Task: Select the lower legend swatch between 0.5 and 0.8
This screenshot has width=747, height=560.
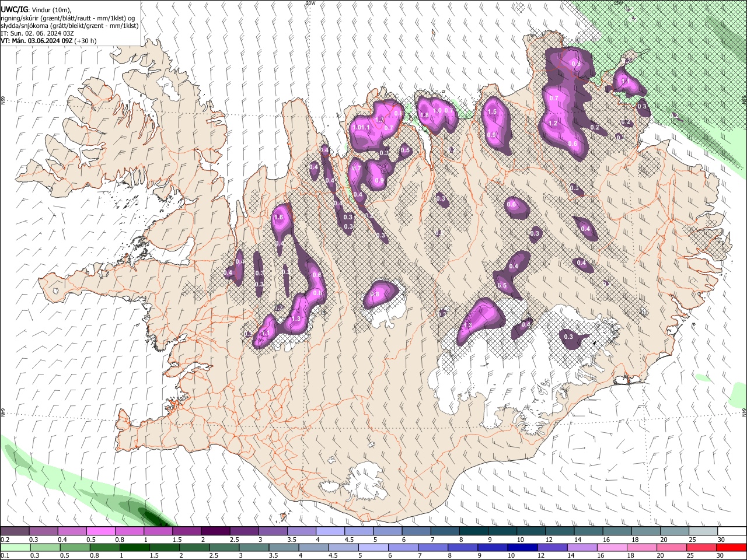Action: (75, 547)
